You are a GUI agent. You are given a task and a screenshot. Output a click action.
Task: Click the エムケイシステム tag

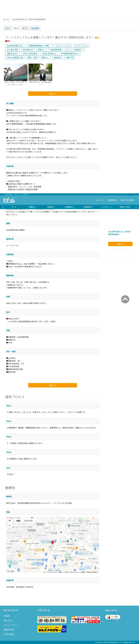[63, 46]
